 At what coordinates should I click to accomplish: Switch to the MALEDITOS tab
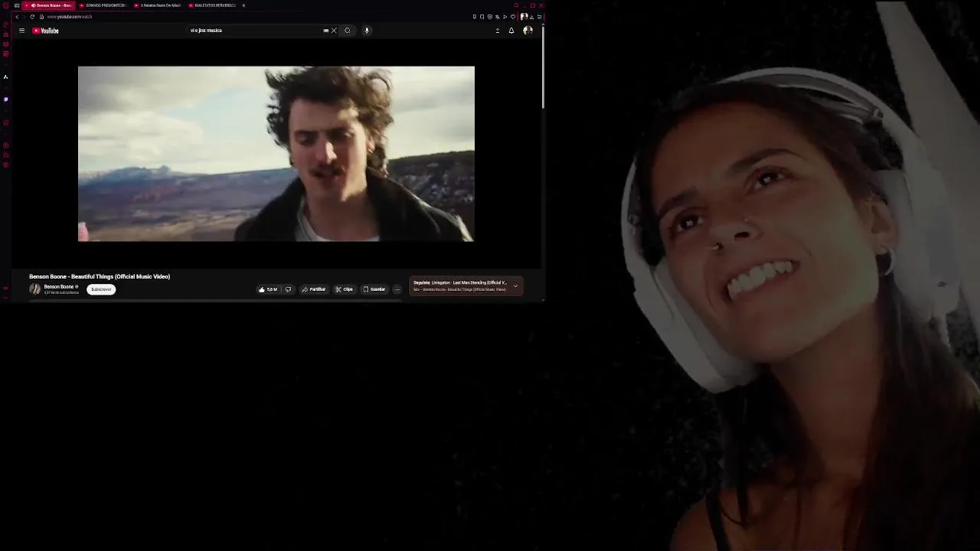tap(211, 5)
